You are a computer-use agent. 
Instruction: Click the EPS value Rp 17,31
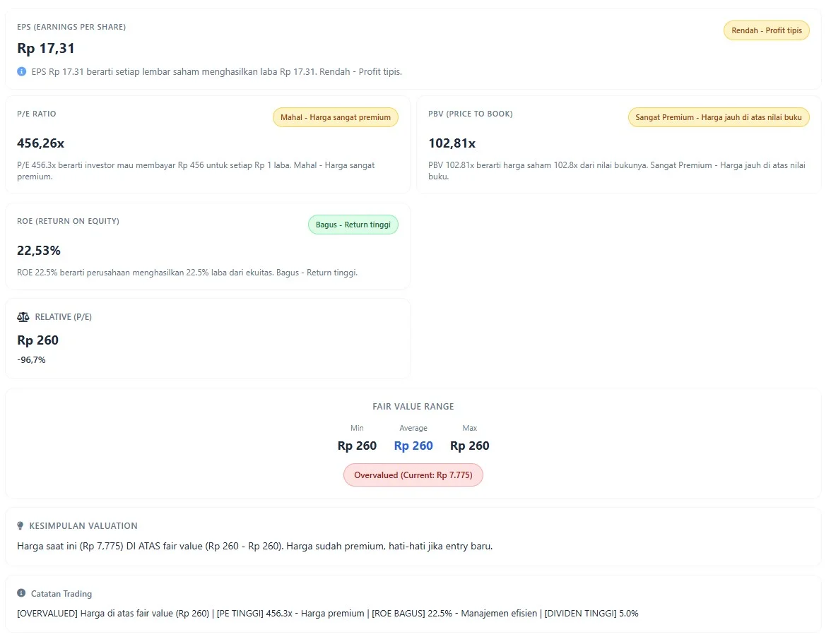[x=46, y=49]
